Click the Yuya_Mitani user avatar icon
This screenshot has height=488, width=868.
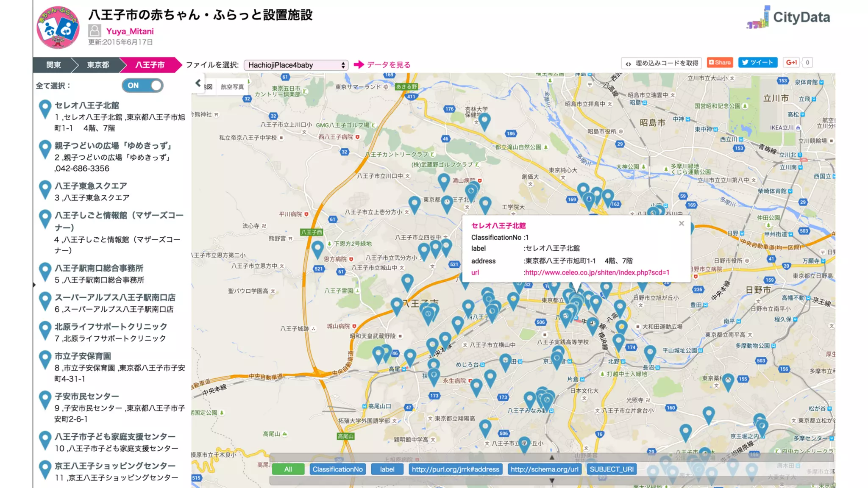pos(95,31)
